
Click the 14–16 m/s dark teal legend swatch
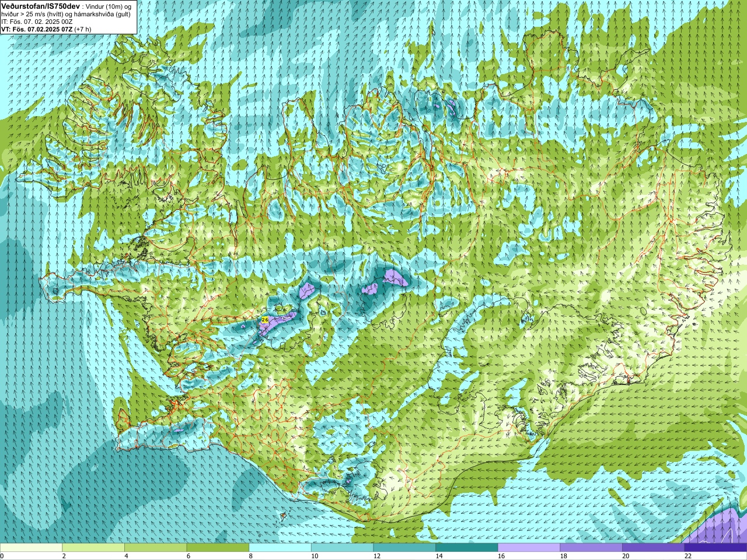pos(467,548)
